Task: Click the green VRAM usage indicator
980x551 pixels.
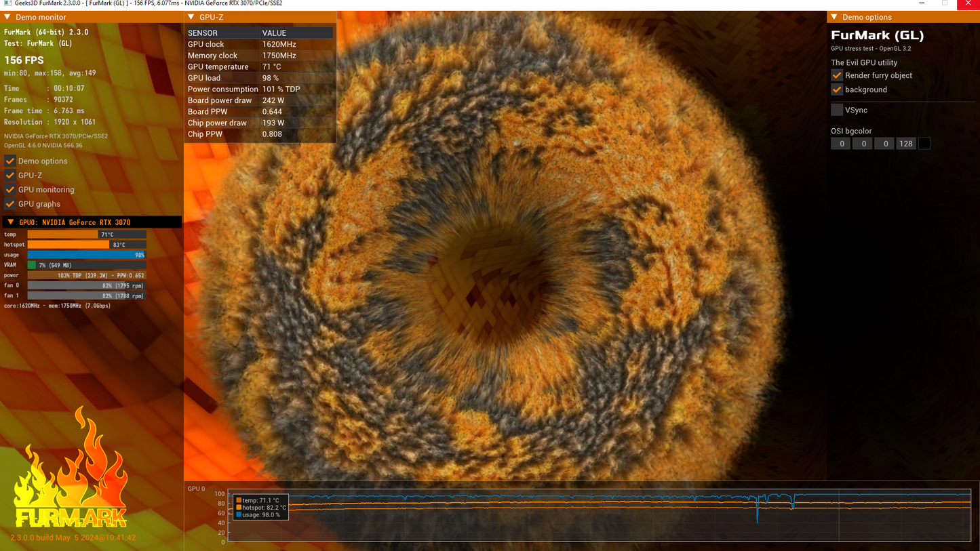Action: click(x=32, y=265)
